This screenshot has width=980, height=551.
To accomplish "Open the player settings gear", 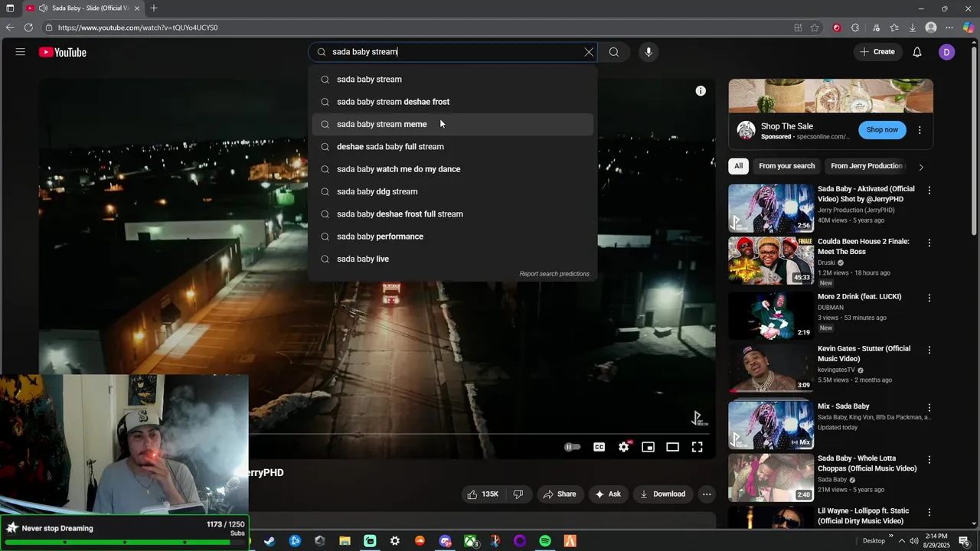I will pyautogui.click(x=624, y=447).
